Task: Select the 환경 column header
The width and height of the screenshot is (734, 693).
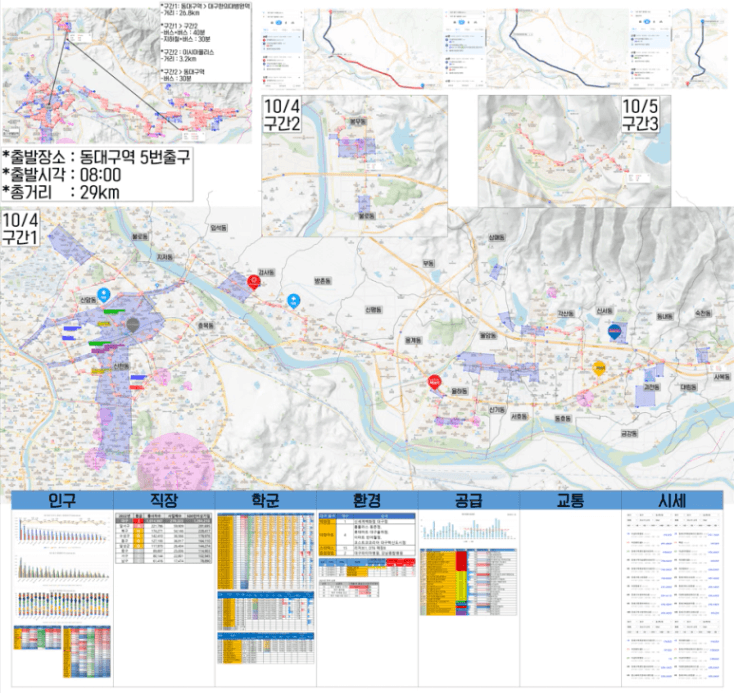Action: coord(366,500)
